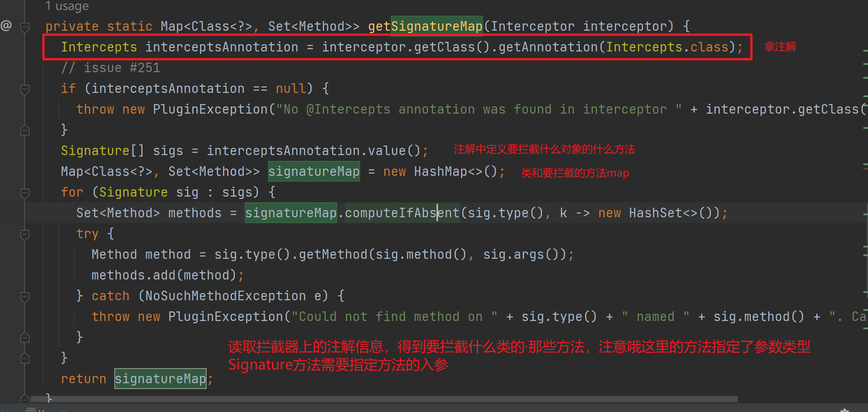The height and width of the screenshot is (412, 868).
Task: Click 'sig.type()' inside computeIfAbsent arguments
Action: [x=506, y=213]
